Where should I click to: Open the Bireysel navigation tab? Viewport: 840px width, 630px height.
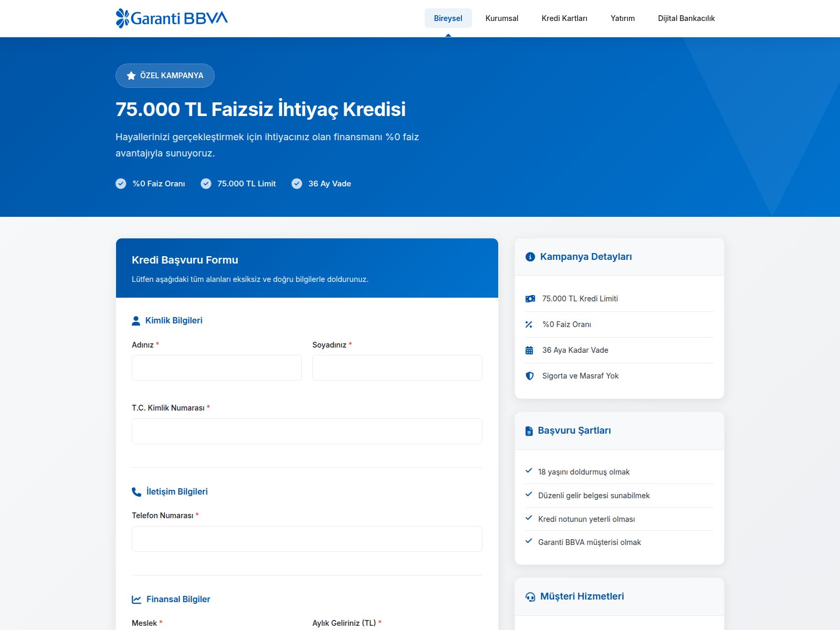point(448,18)
